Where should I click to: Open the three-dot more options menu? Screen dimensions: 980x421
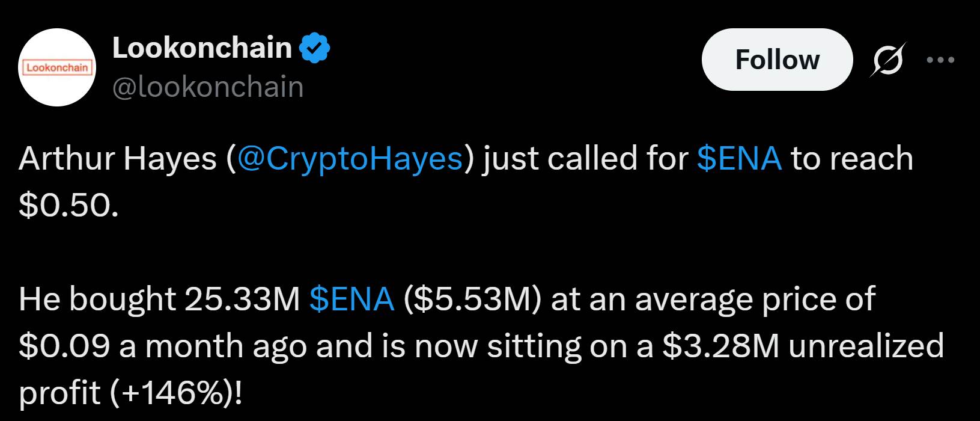(940, 60)
